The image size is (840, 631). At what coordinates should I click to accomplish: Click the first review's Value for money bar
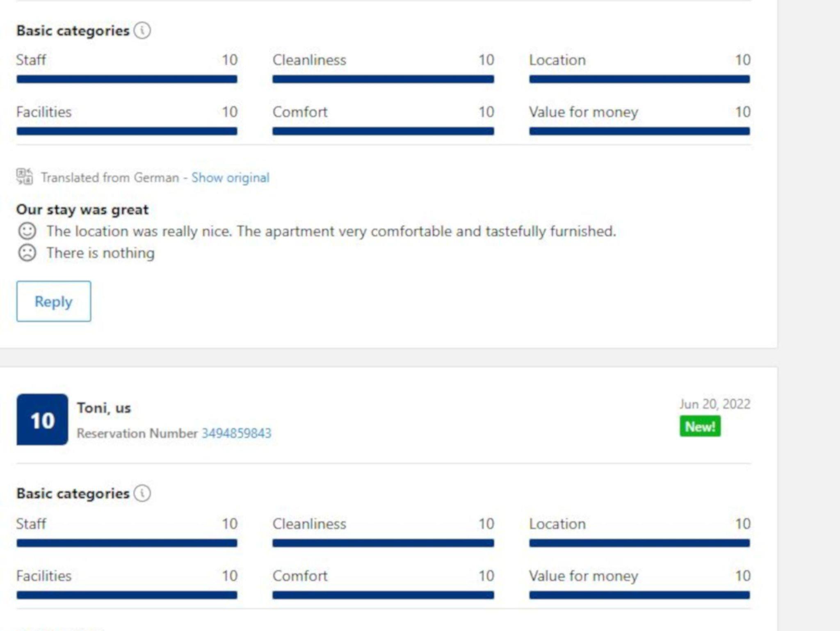pyautogui.click(x=639, y=131)
